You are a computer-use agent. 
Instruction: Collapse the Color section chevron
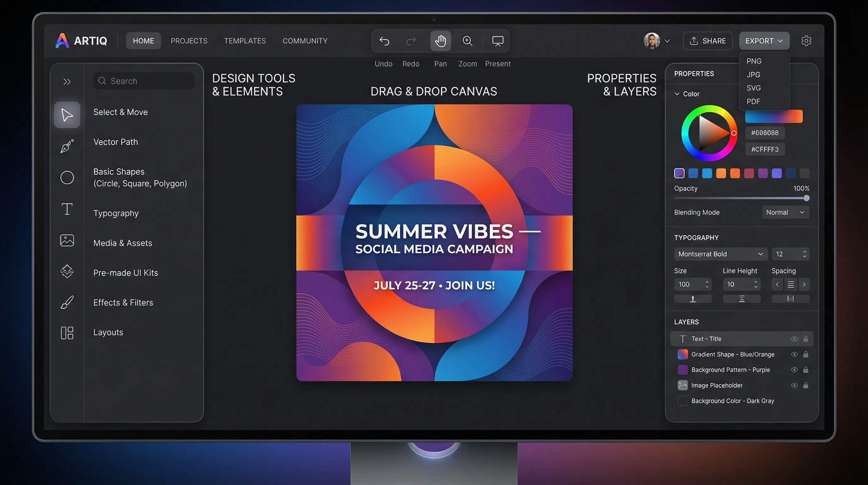tap(677, 94)
